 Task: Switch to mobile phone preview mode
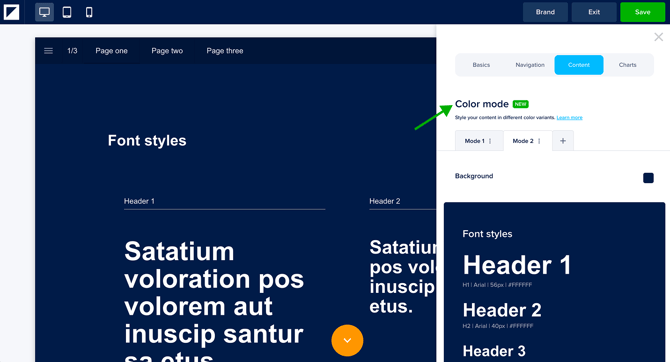pyautogui.click(x=89, y=12)
